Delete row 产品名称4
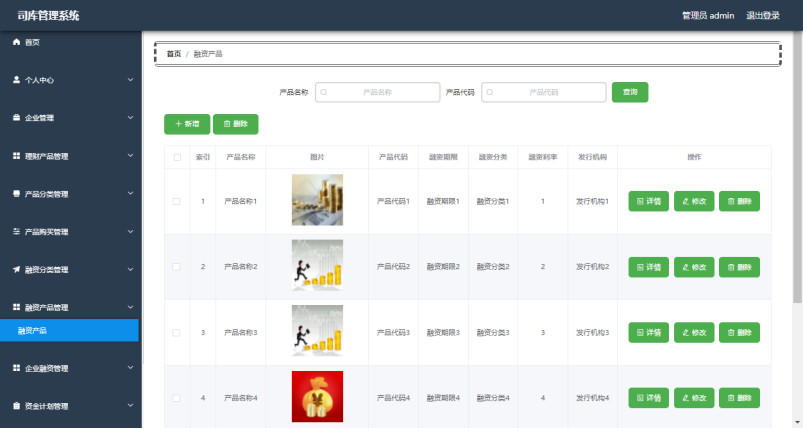Screen dimensions: 803x429 point(739,398)
